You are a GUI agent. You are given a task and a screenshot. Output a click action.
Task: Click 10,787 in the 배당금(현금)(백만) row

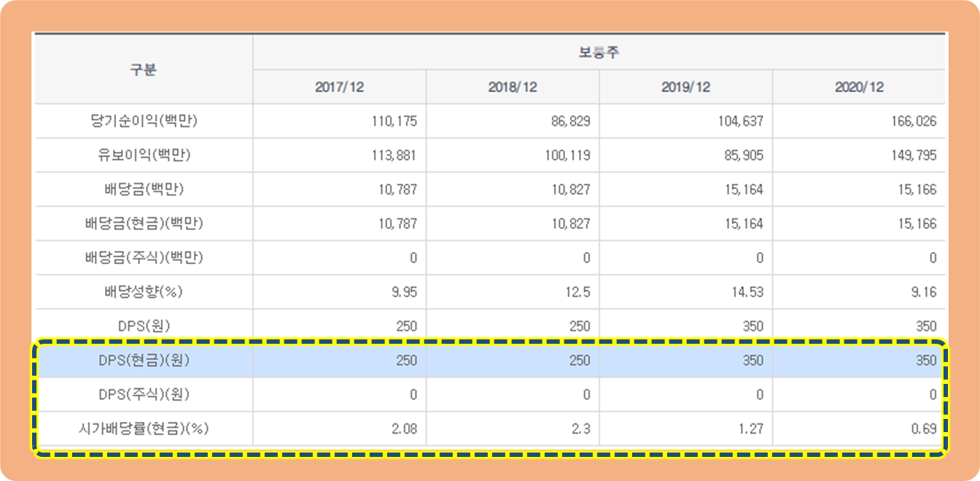coord(397,224)
